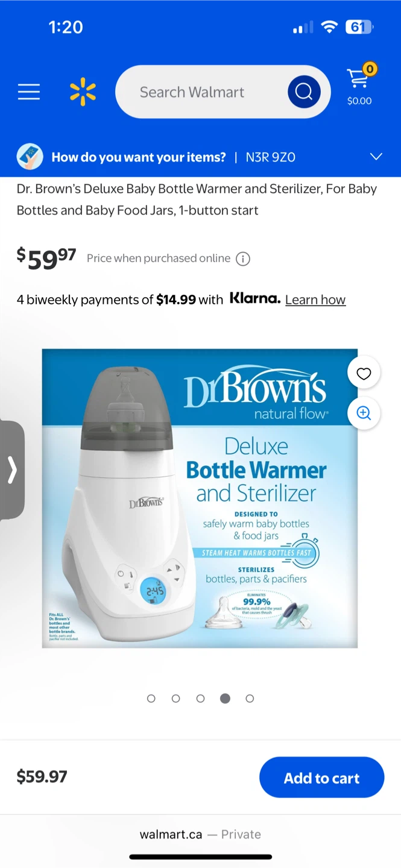Click the price info icon

pos(242,259)
